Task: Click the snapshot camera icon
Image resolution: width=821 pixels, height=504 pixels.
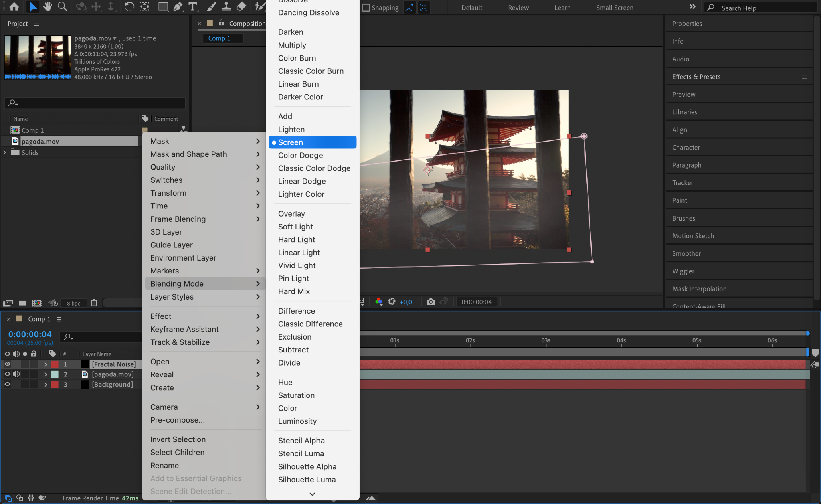Action: pos(431,302)
